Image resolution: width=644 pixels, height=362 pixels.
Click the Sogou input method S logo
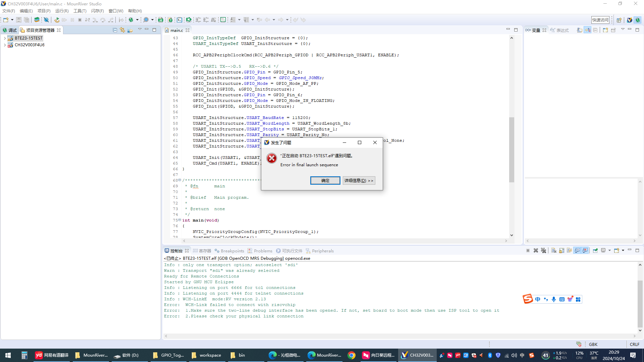click(x=528, y=299)
